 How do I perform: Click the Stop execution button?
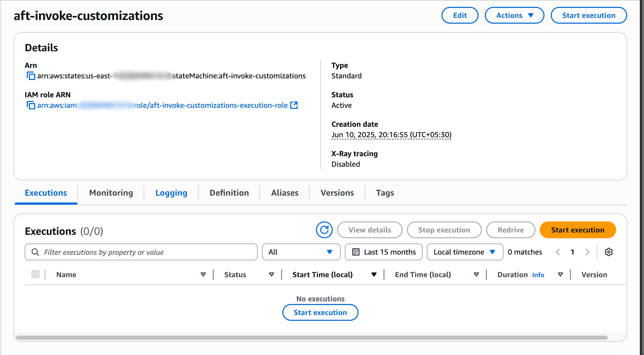[444, 230]
